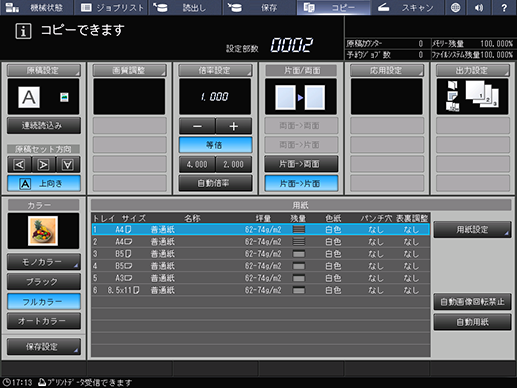
Task: Switch to the スキャン tab
Action: click(407, 8)
